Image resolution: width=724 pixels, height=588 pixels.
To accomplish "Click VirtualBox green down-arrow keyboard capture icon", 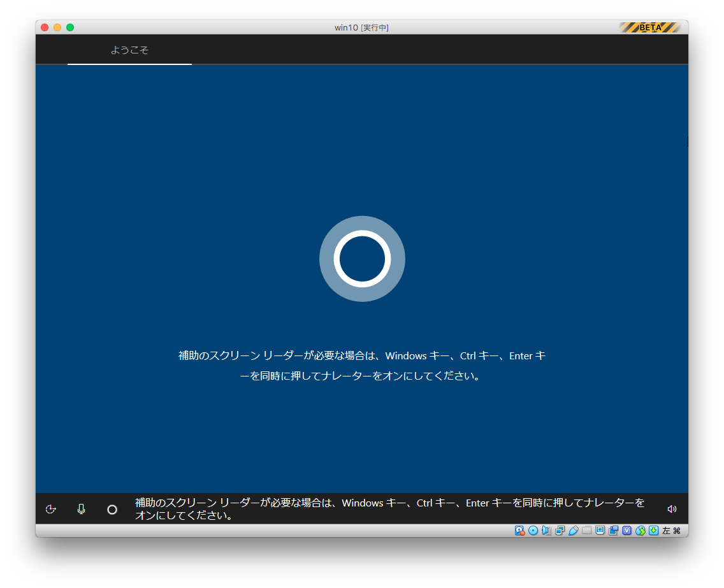I will click(x=653, y=531).
